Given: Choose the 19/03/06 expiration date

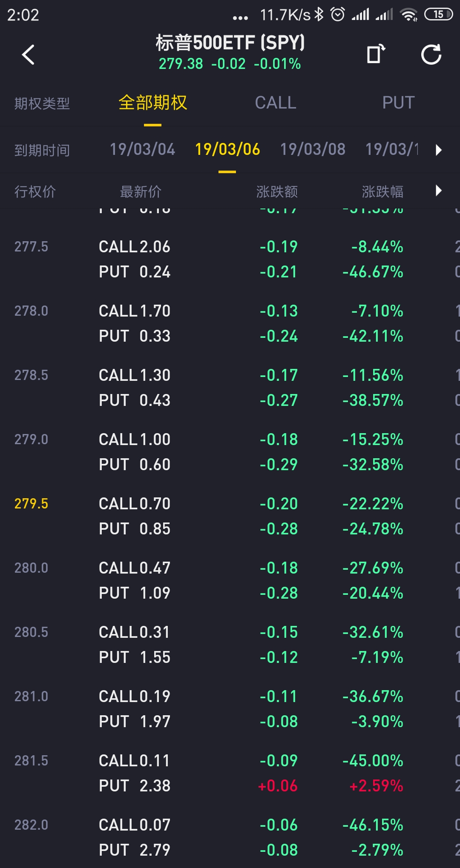Looking at the screenshot, I should [227, 149].
